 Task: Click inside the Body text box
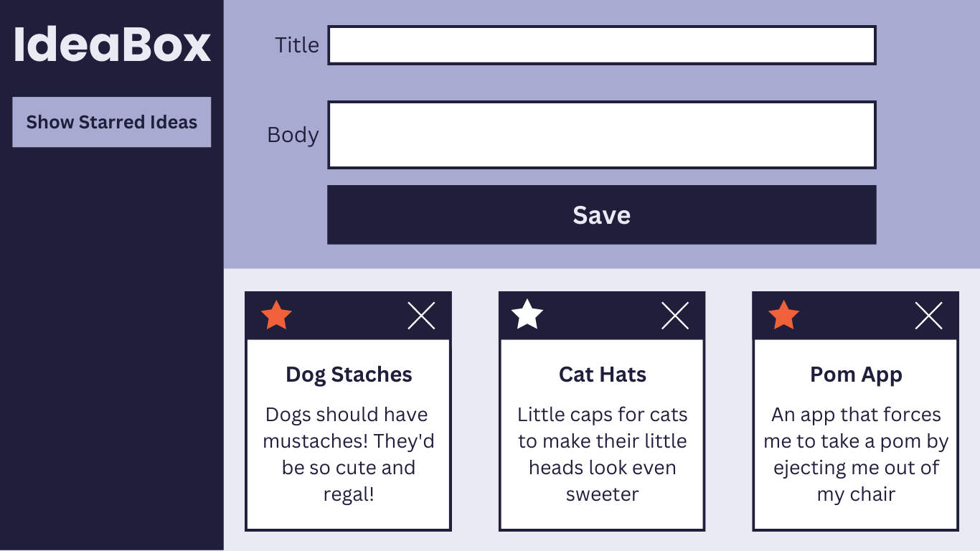tap(601, 135)
